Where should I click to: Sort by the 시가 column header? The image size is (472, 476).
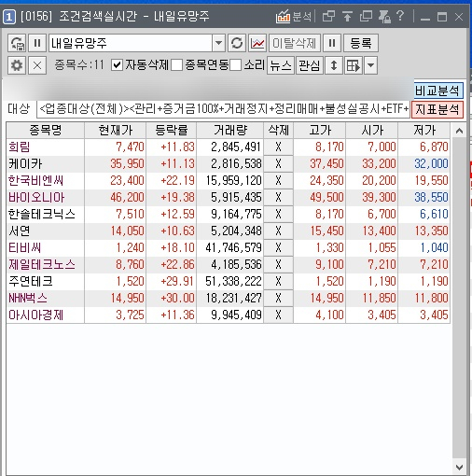click(x=372, y=130)
